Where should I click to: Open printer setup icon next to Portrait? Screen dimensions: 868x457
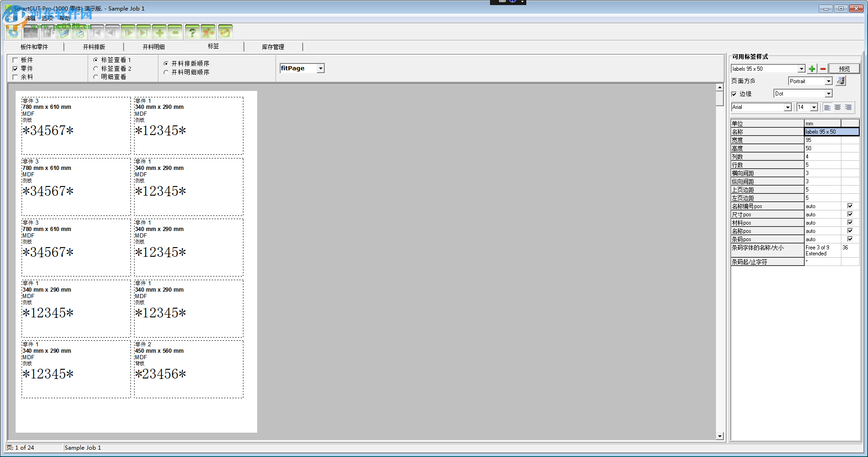coord(841,81)
